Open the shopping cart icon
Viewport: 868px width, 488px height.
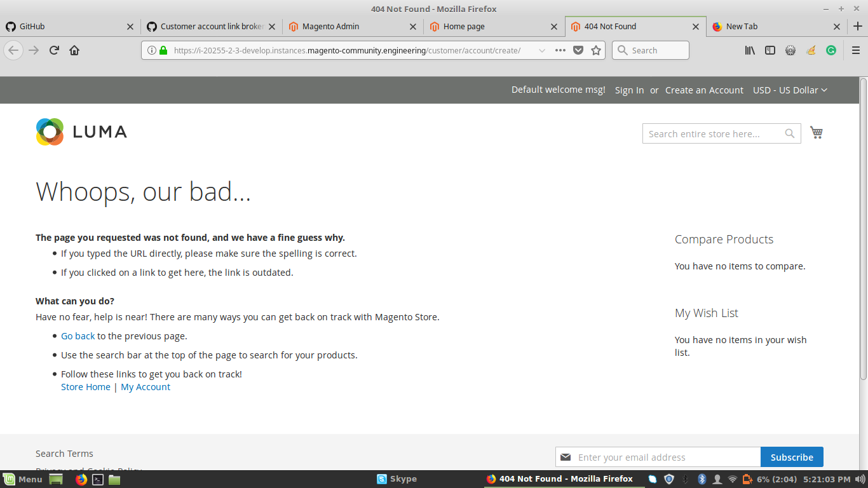[x=817, y=132]
